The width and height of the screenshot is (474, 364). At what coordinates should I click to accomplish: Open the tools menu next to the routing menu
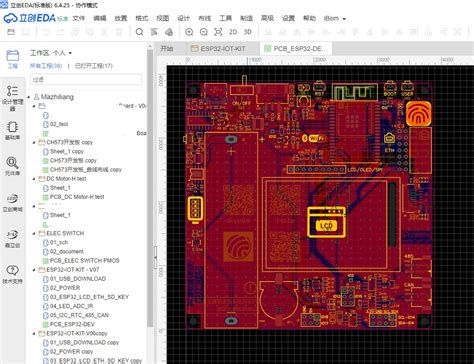click(225, 18)
